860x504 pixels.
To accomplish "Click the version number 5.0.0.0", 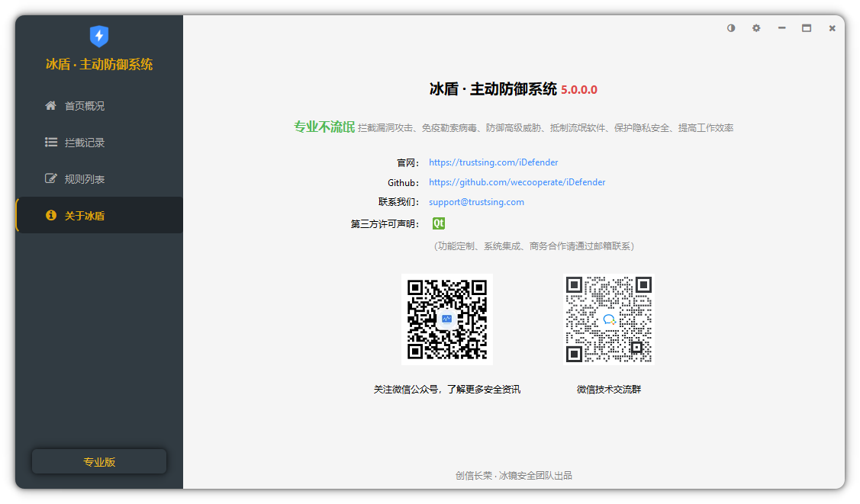I will [578, 90].
